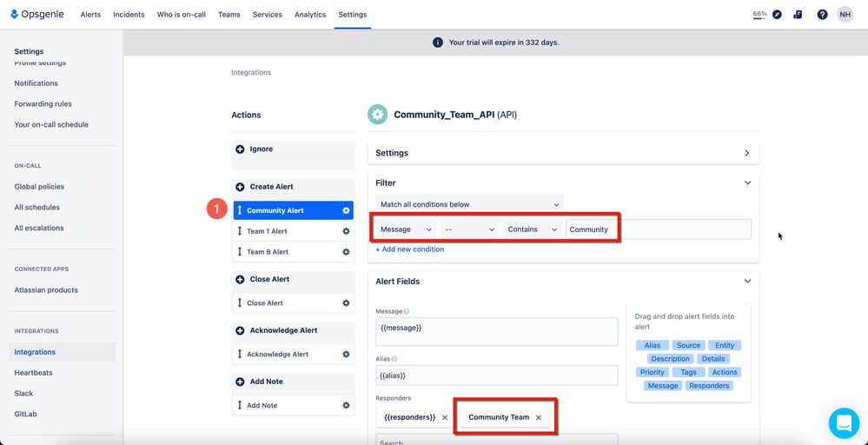Click the Tags draggable field chip

coord(689,372)
